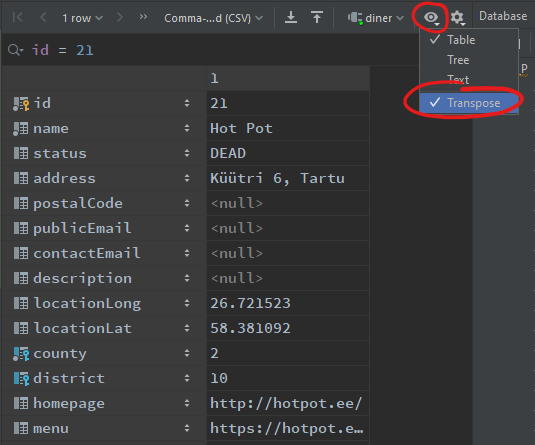This screenshot has height=445, width=535.
Task: Click sort arrows on the address row
Action: pos(187,178)
